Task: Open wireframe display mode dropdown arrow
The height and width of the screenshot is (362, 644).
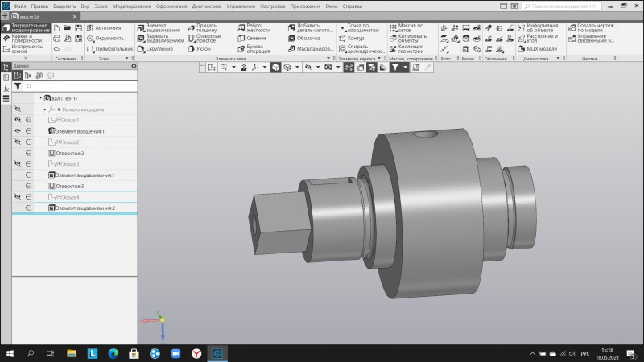Action: (x=297, y=68)
